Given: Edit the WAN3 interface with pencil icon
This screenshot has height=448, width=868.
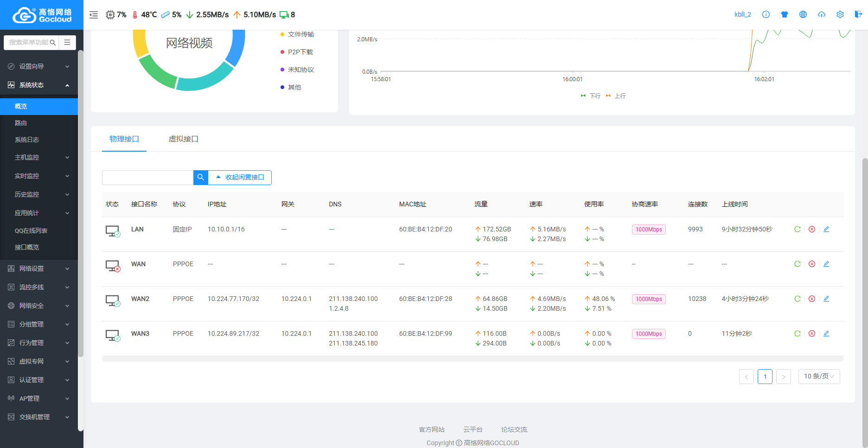Looking at the screenshot, I should [x=826, y=333].
